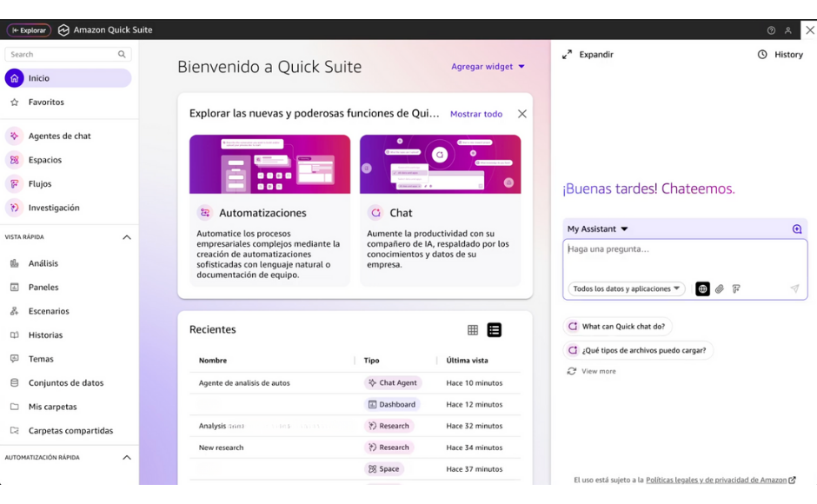The image size is (817, 504).
Task: Go to Conjuntos de datos
Action: 65,383
